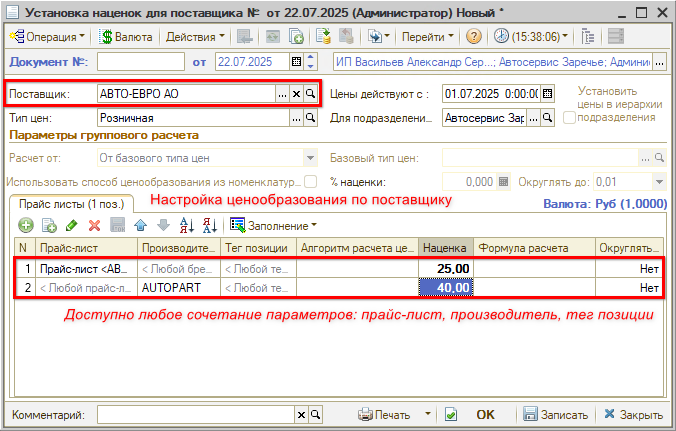Delete the selected price list row

tap(95, 225)
